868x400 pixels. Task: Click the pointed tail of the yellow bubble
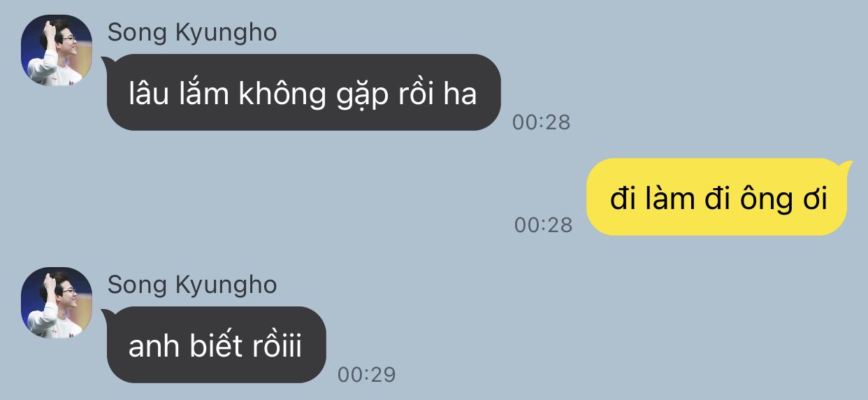pyautogui.click(x=847, y=166)
